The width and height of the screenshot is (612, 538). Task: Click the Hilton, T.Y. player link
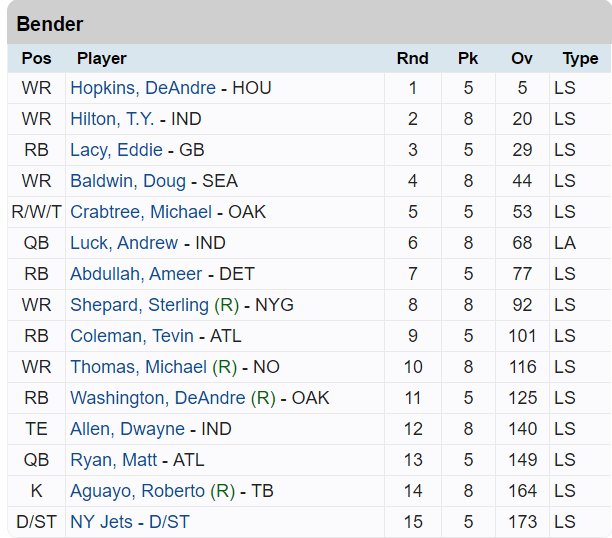(x=112, y=119)
